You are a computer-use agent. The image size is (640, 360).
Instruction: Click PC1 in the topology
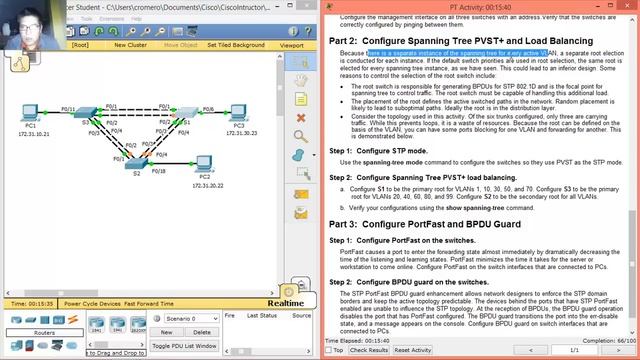click(x=30, y=113)
